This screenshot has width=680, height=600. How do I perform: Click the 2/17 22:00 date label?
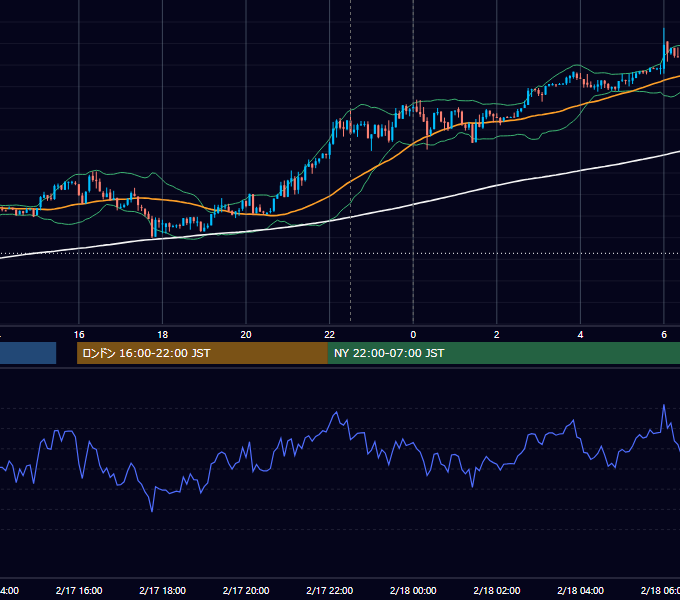[330, 590]
